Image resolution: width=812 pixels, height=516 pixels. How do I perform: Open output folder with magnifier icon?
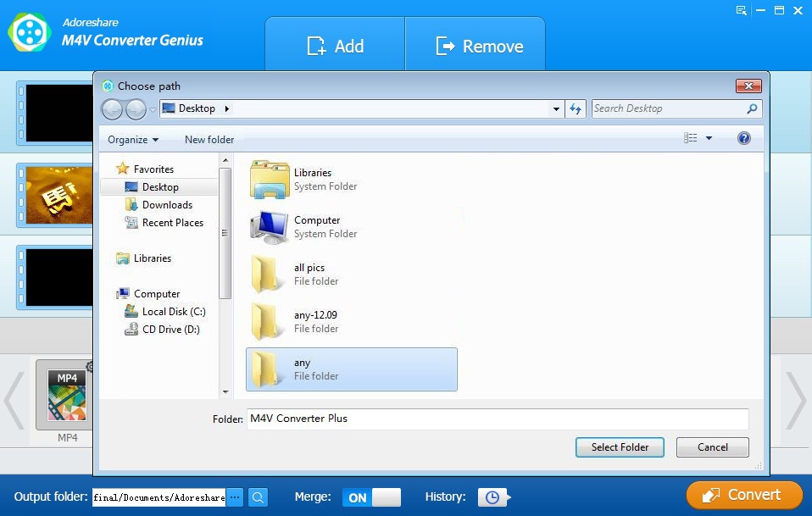[258, 497]
